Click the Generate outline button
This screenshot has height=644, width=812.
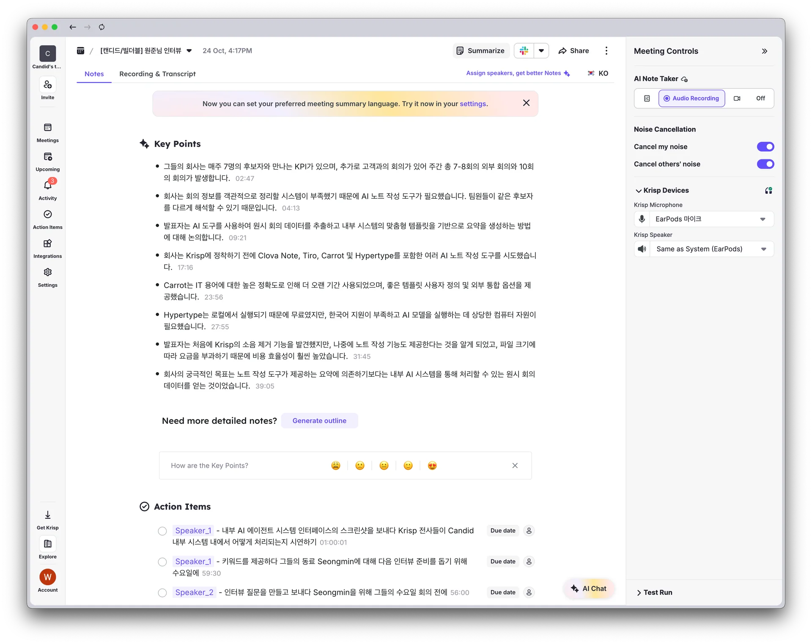pos(319,420)
